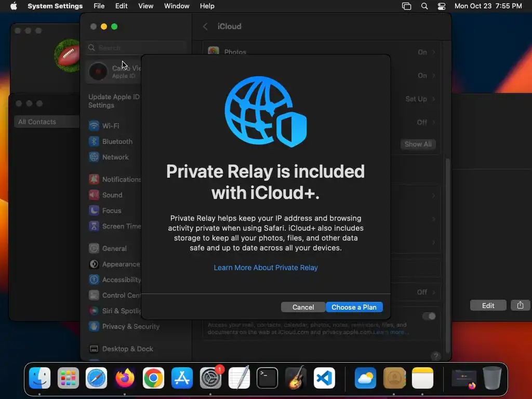Open Appearance settings in sidebar

(114, 264)
